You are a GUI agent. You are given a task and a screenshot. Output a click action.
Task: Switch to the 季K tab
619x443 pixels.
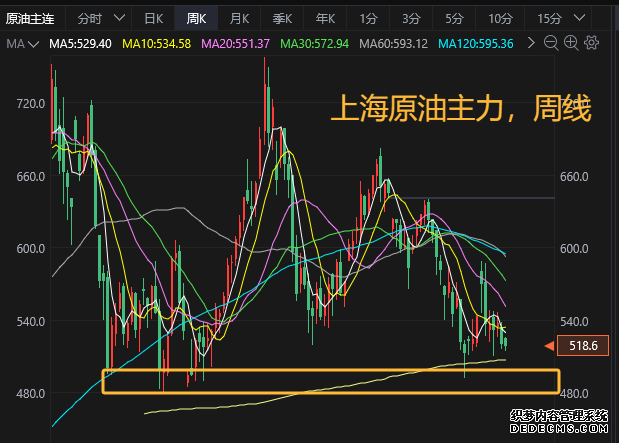282,18
